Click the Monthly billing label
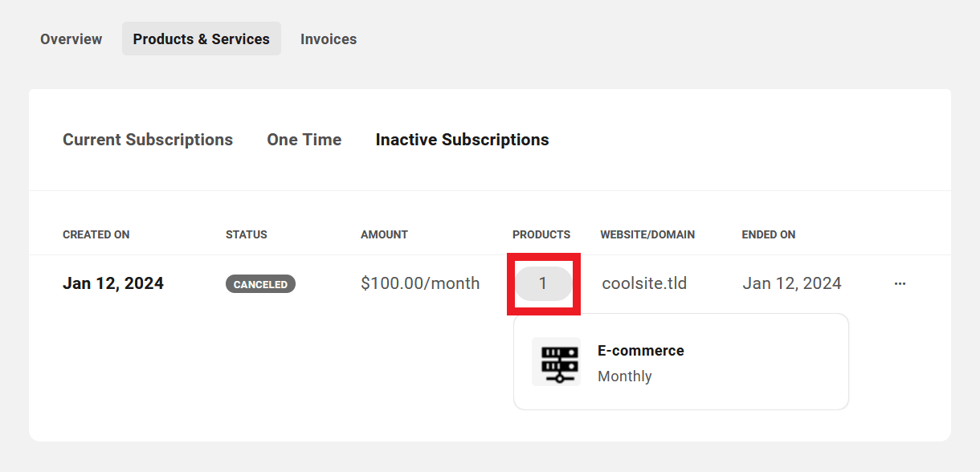This screenshot has width=980, height=472. [625, 376]
